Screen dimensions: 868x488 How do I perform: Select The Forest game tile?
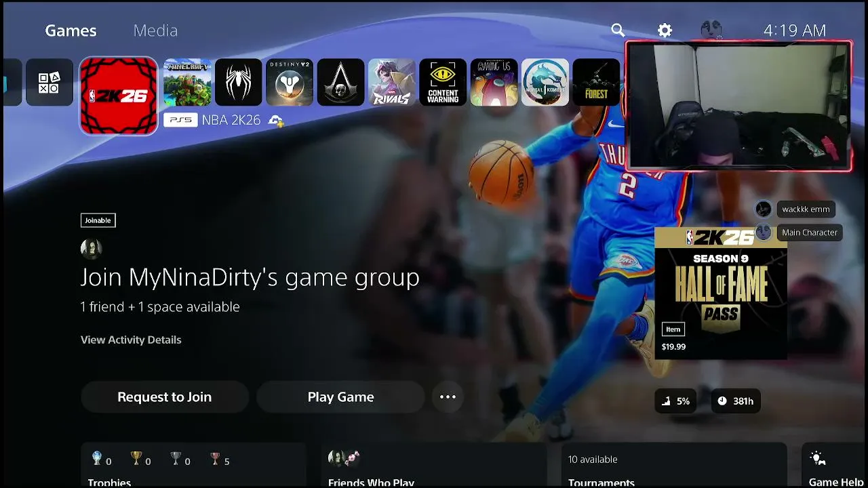(597, 83)
